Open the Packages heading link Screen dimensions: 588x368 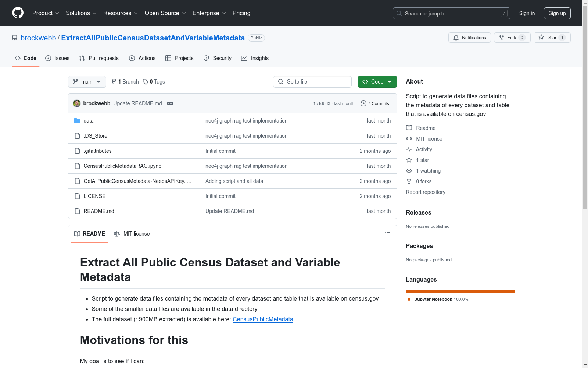[x=419, y=246]
